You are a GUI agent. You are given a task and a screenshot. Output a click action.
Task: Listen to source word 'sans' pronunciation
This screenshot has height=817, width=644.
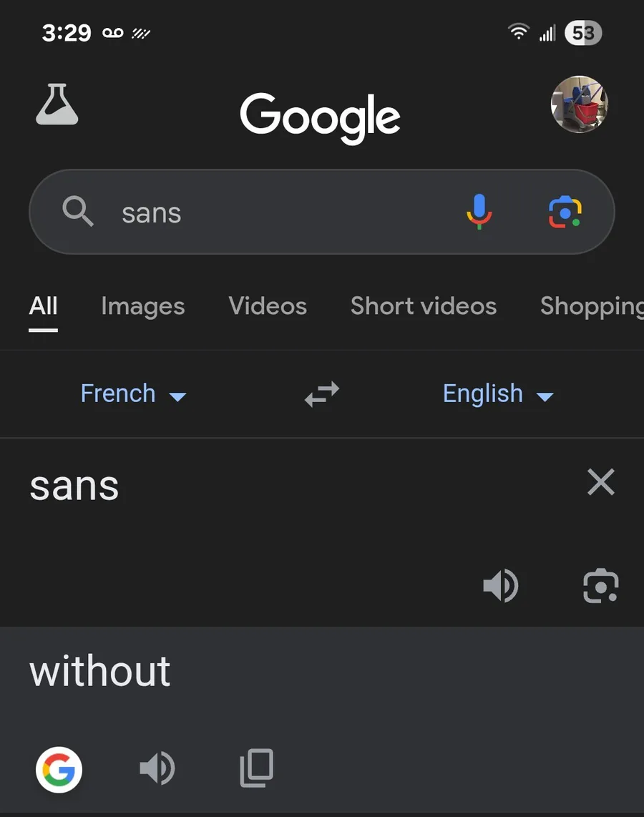pyautogui.click(x=500, y=586)
